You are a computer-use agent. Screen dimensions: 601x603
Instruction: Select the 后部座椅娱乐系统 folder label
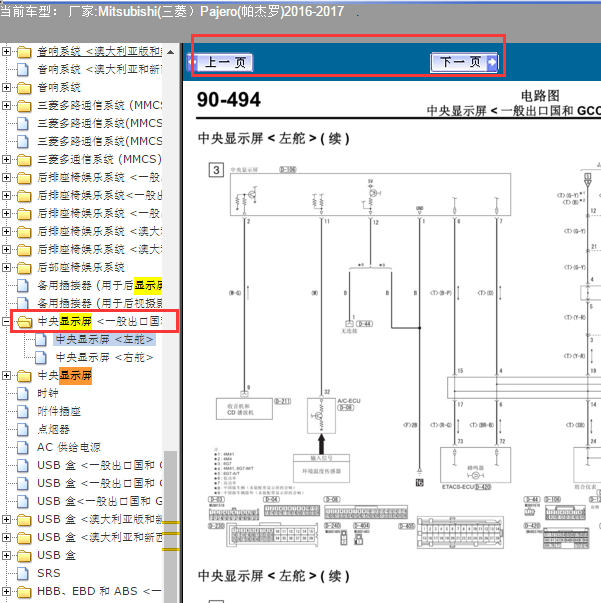click(x=81, y=267)
